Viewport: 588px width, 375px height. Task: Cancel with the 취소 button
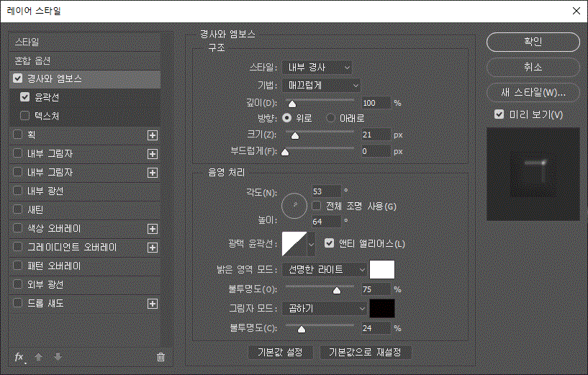[533, 67]
